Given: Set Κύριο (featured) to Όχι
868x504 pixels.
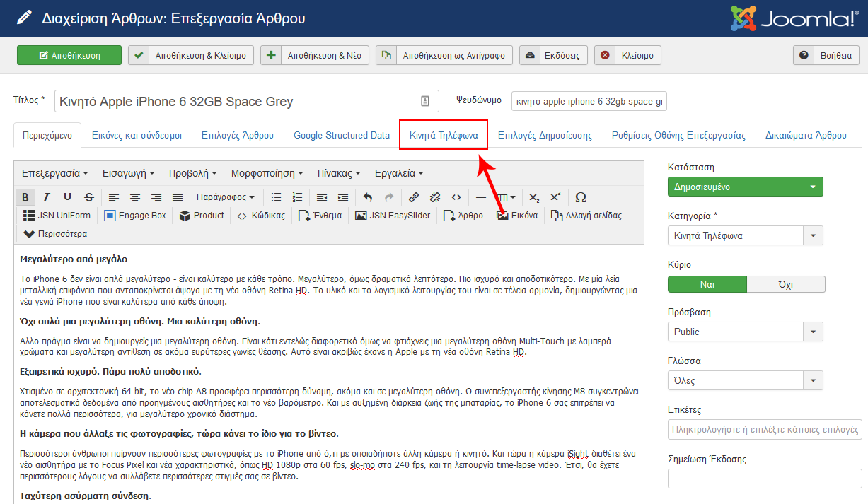Looking at the screenshot, I should [x=785, y=284].
